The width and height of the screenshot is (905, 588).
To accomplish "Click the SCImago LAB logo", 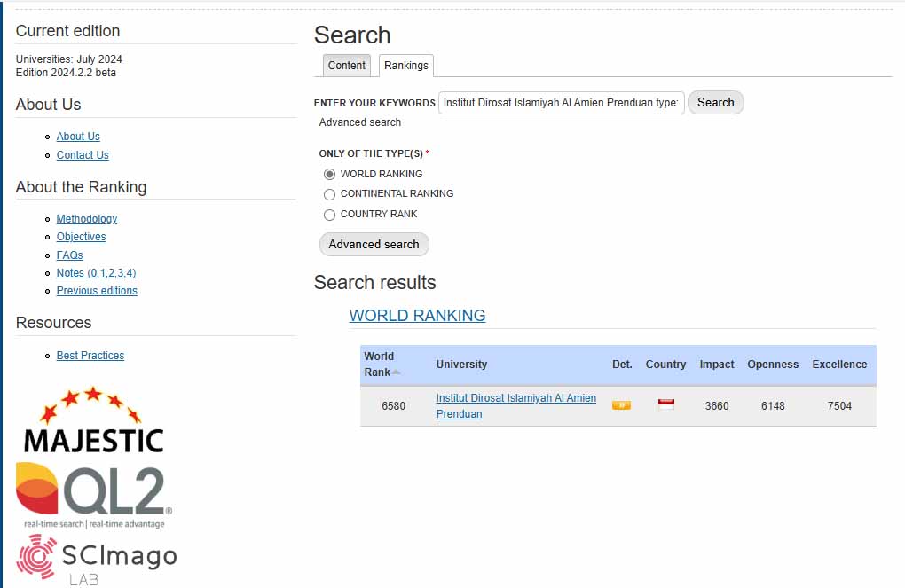I will pos(98,557).
